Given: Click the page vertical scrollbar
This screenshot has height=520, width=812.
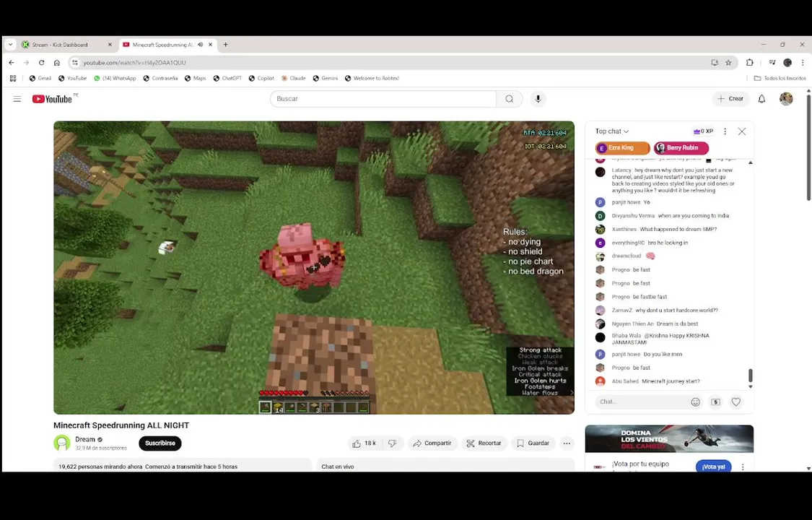Looking at the screenshot, I should point(809,147).
